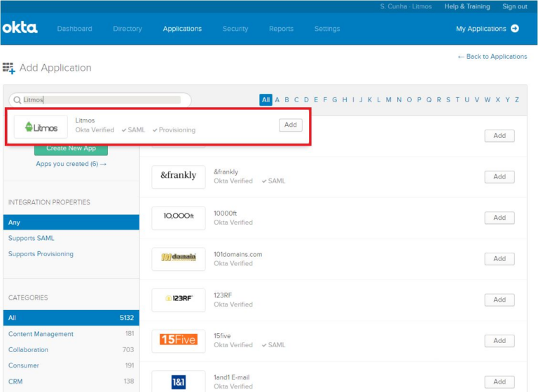538x392 pixels.
Task: Click the Okta logo
Action: pyautogui.click(x=20, y=28)
